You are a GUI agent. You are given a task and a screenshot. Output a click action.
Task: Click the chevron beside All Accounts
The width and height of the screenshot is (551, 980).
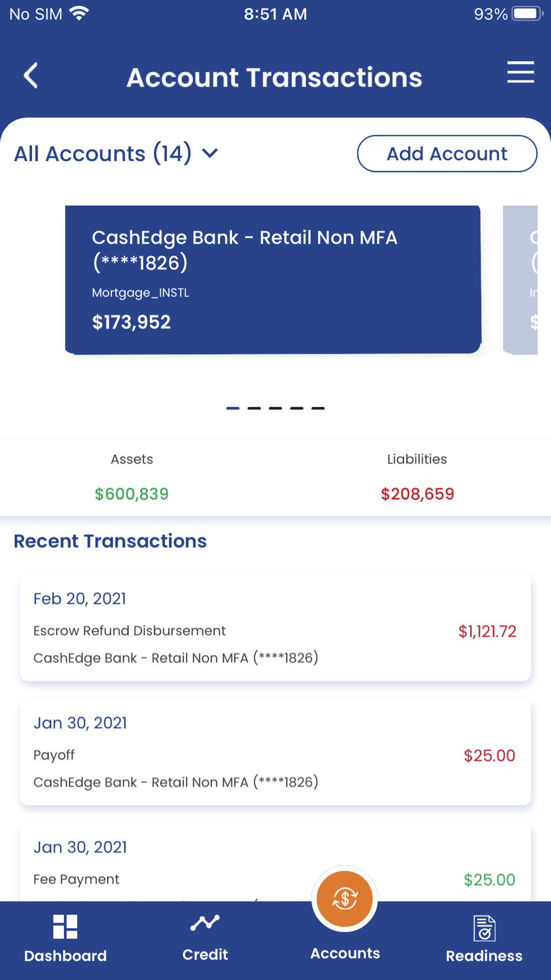pos(210,153)
